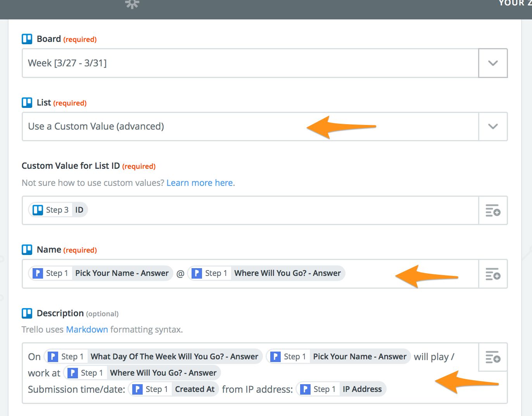The image size is (532, 416).
Task: Open the Markdown link
Action: 87,329
